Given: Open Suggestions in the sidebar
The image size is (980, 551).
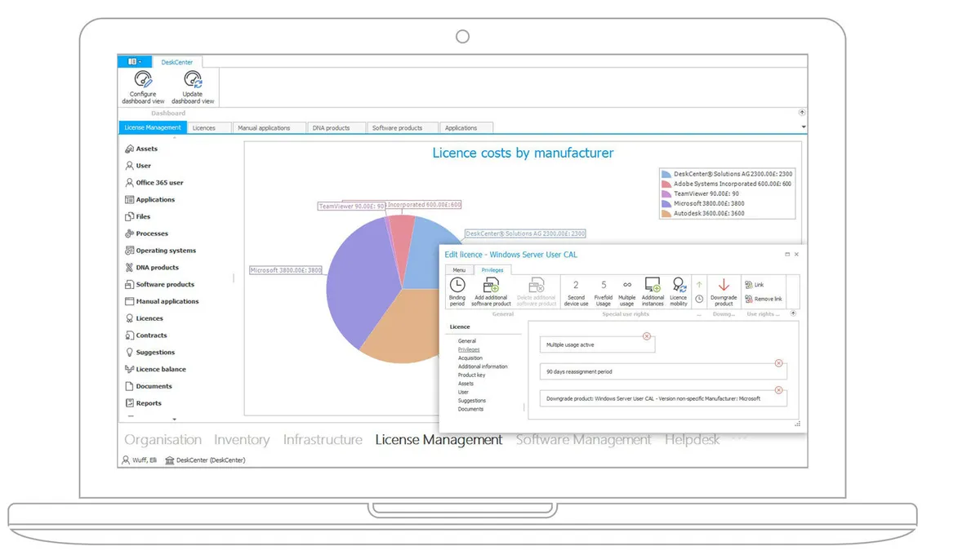Looking at the screenshot, I should point(150,353).
